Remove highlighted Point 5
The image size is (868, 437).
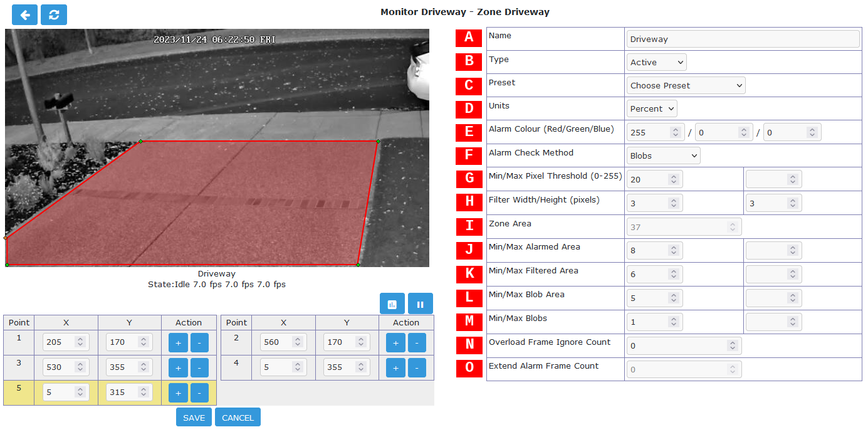(x=199, y=392)
